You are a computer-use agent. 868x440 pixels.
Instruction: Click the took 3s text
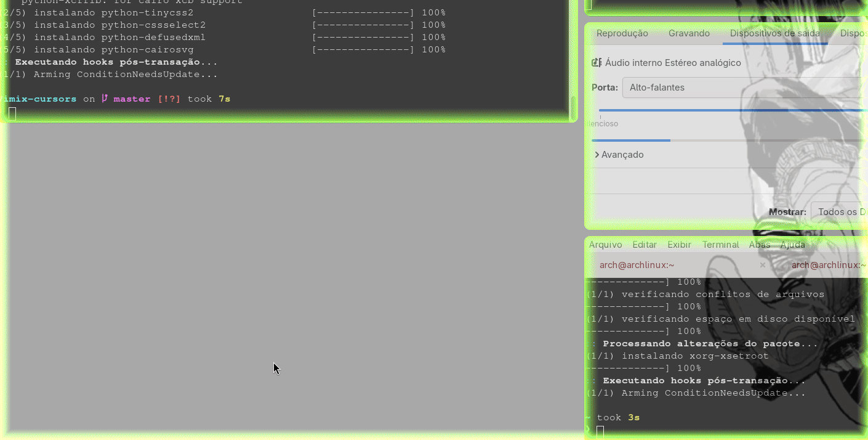[x=618, y=417]
